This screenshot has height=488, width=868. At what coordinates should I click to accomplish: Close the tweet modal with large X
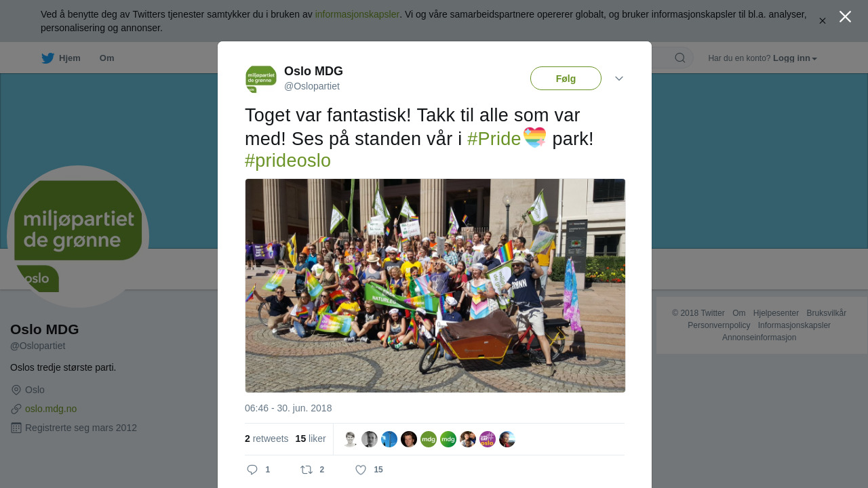(845, 17)
